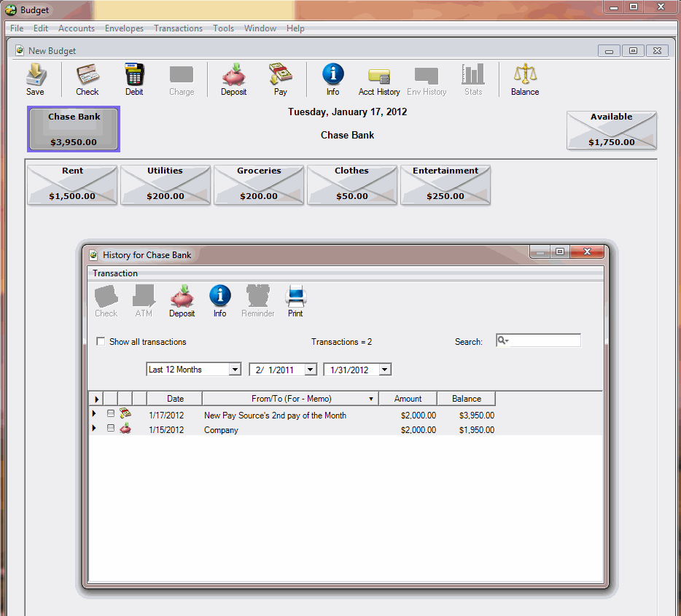The width and height of the screenshot is (681, 616).
Task: Click the Pay icon in main toolbar
Action: [280, 79]
